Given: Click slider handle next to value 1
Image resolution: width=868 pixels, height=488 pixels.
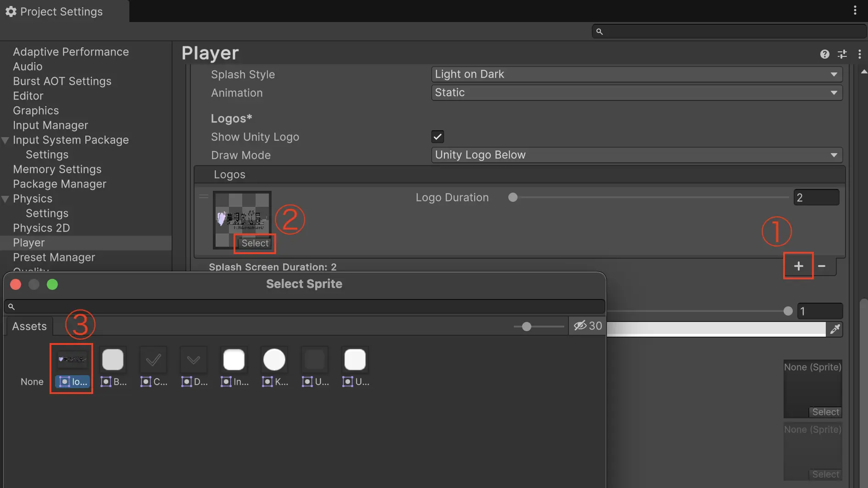Looking at the screenshot, I should click(x=788, y=311).
